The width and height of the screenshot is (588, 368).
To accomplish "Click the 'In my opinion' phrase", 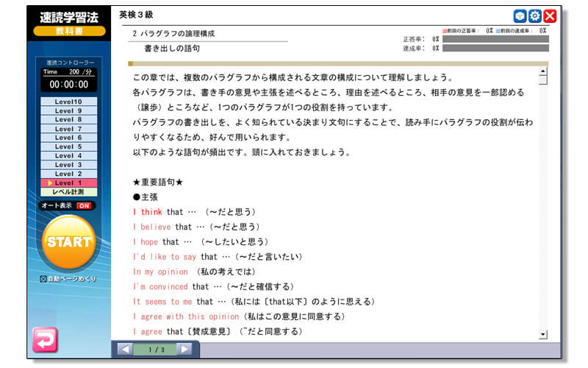I will click(x=160, y=272).
